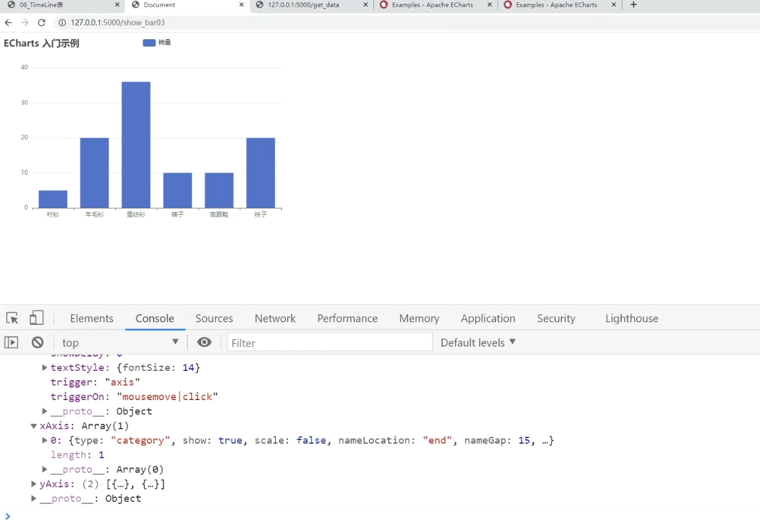Screen dimensions: 760x532
Task: Open the Security panel tab
Action: (556, 318)
